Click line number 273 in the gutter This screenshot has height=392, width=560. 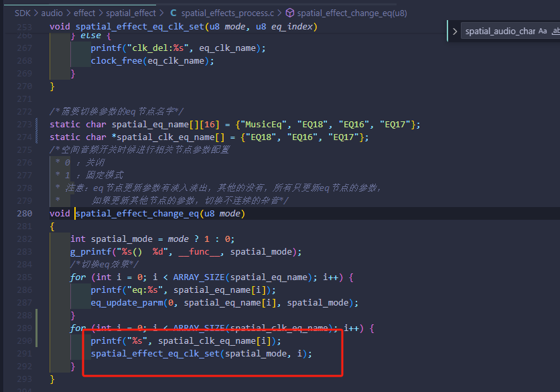tap(25, 125)
